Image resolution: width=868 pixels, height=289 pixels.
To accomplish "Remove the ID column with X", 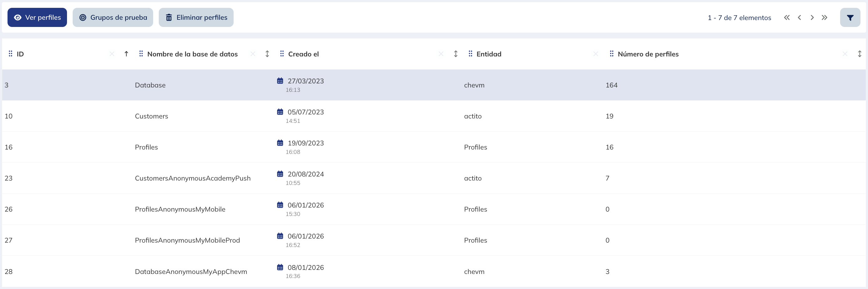I will coord(112,54).
